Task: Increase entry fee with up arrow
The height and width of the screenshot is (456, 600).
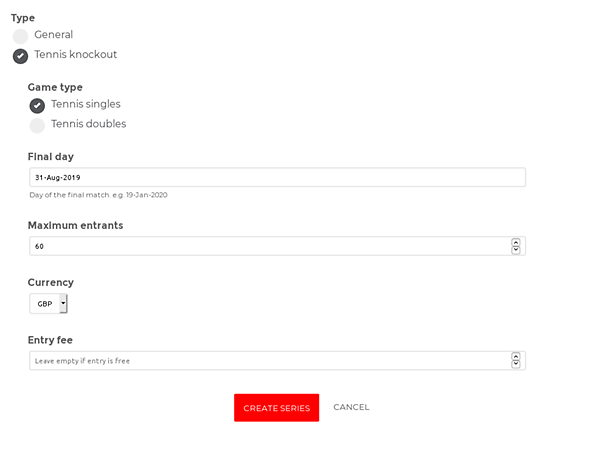Action: point(516,357)
